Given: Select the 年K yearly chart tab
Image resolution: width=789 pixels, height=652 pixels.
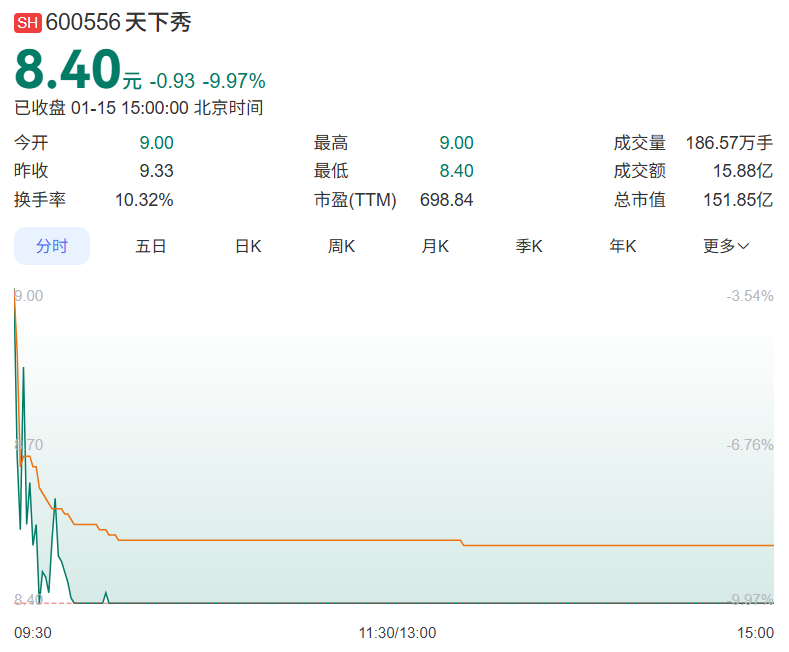Looking at the screenshot, I should 623,246.
